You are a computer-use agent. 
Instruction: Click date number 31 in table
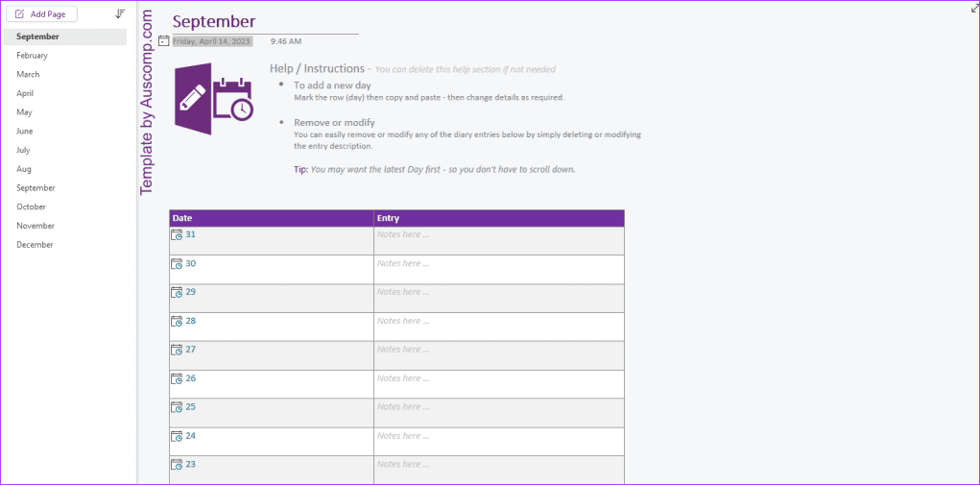pyautogui.click(x=191, y=234)
